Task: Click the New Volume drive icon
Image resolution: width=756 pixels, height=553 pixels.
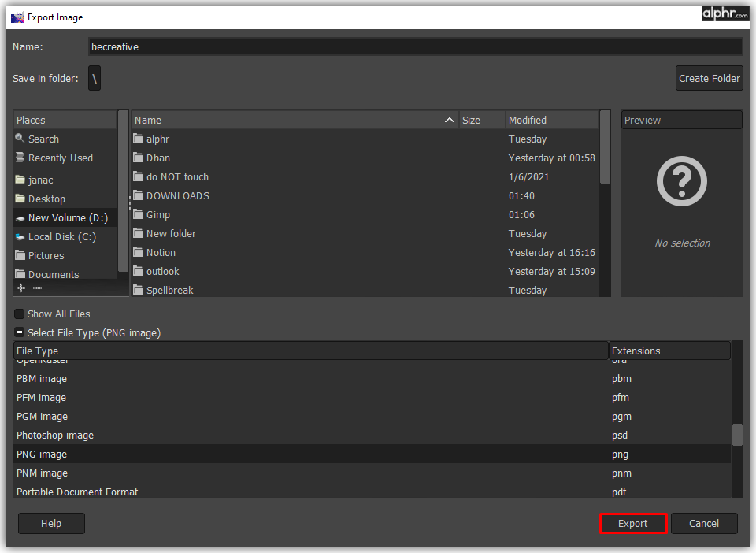Action: [20, 218]
